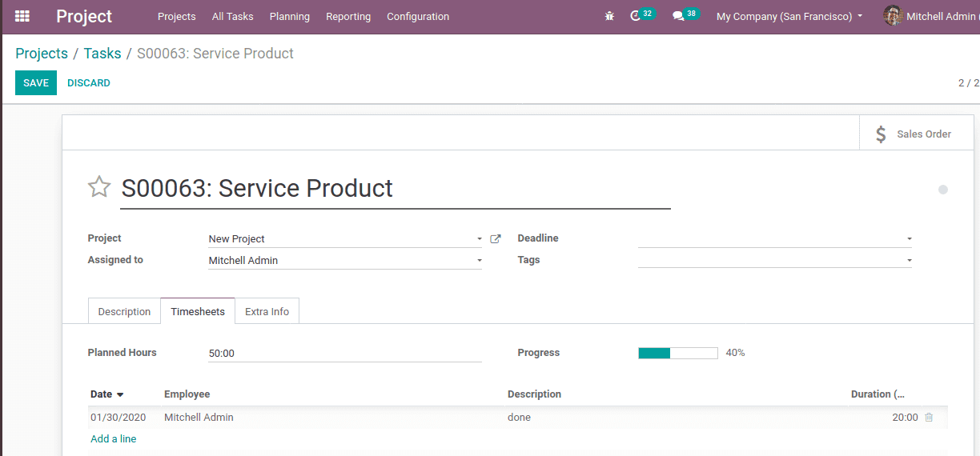Click the Sales Order dollar icon
This screenshot has width=980, height=456.
click(881, 134)
